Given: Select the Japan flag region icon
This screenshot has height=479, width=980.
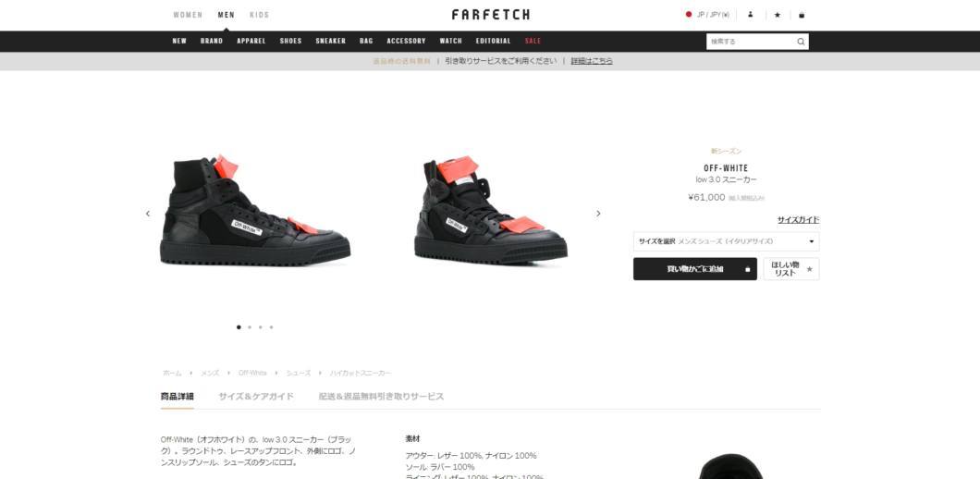Looking at the screenshot, I should 689,15.
